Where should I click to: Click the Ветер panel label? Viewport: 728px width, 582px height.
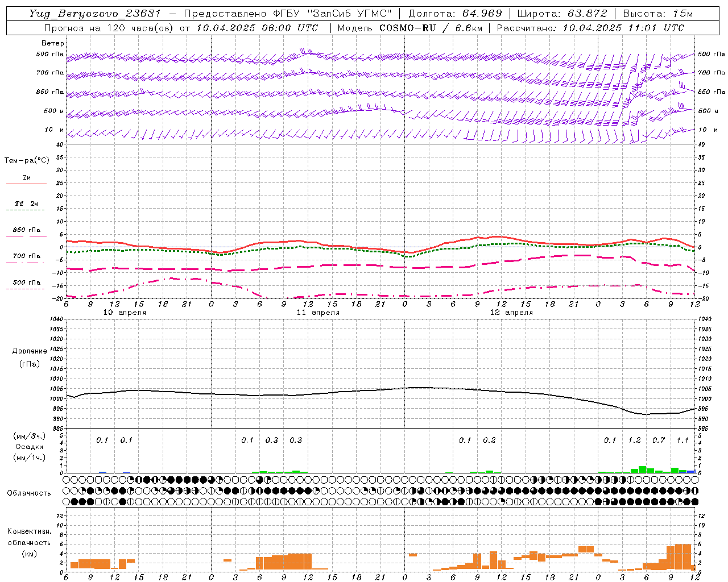(x=52, y=43)
